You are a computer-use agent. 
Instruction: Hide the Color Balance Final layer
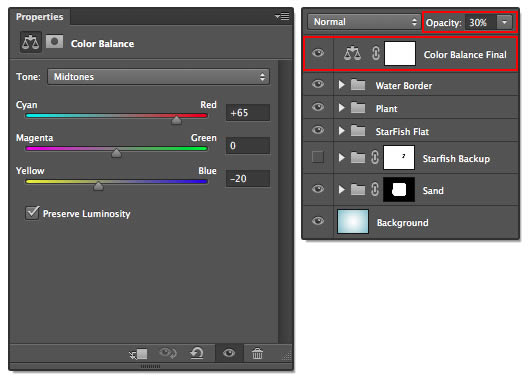point(318,53)
